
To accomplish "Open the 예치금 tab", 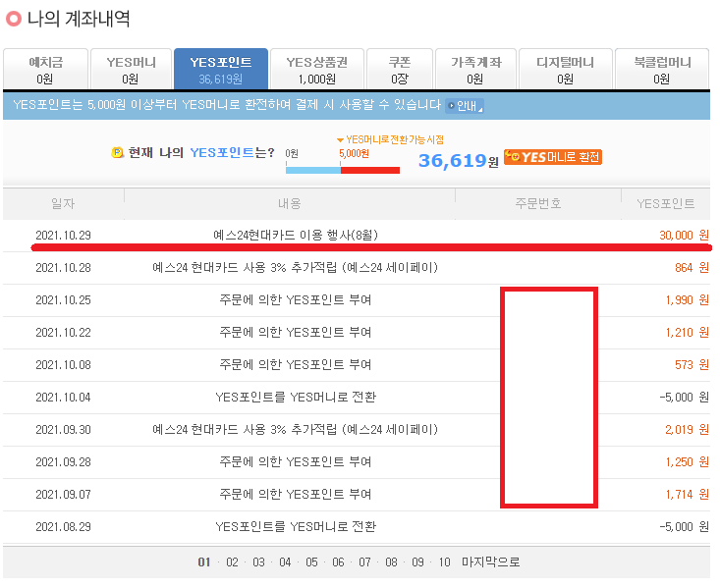I will click(x=45, y=70).
